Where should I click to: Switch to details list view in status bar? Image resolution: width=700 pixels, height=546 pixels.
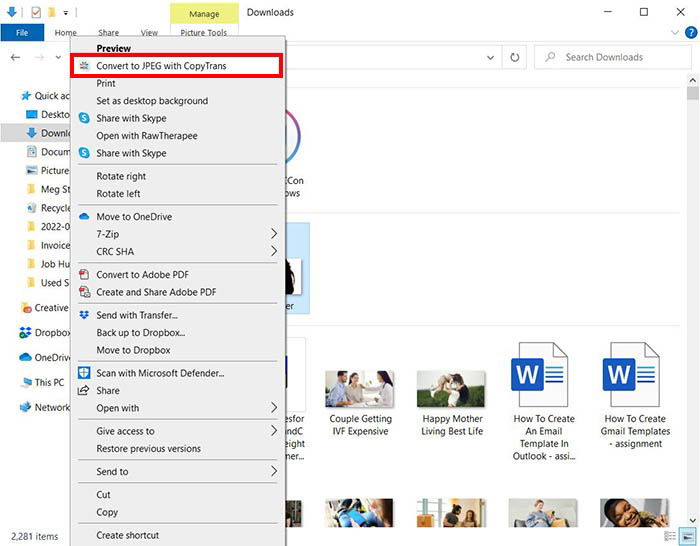pyautogui.click(x=670, y=535)
